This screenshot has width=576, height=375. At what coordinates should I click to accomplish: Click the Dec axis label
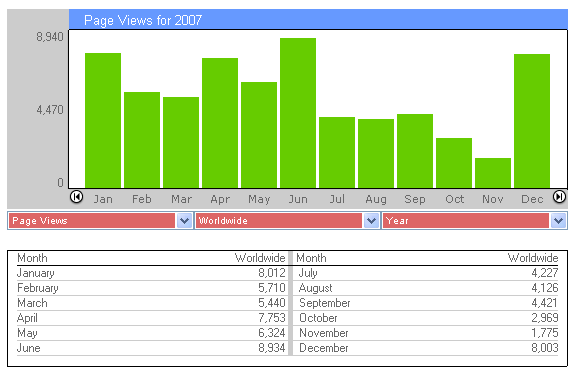(x=532, y=199)
